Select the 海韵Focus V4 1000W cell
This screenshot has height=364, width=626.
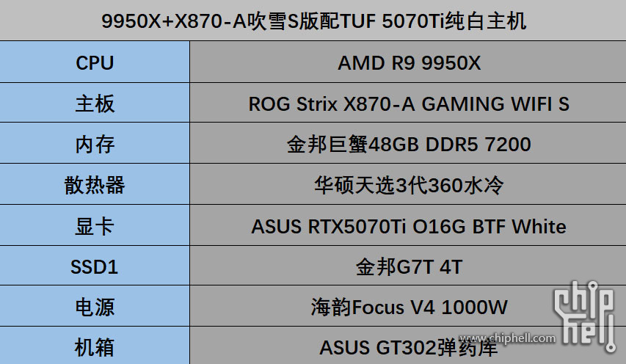(x=408, y=306)
